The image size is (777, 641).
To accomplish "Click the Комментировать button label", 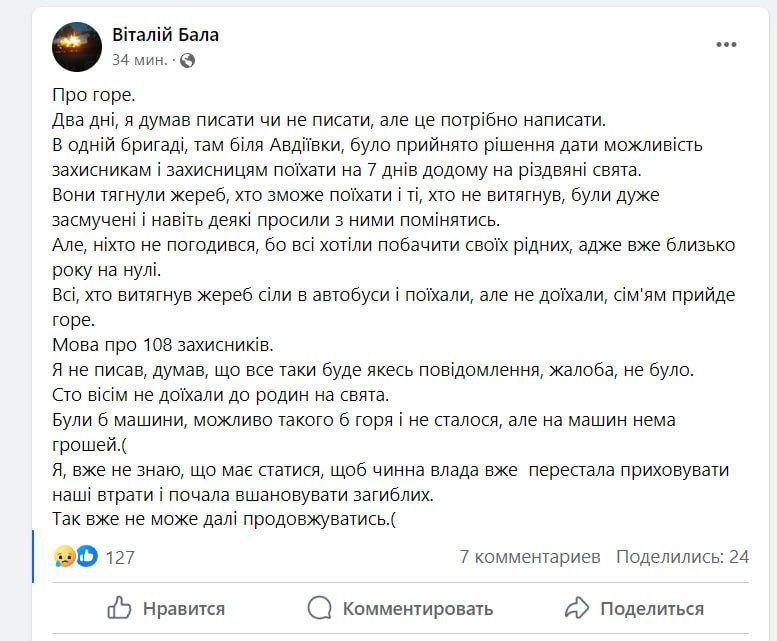I will tap(418, 609).
